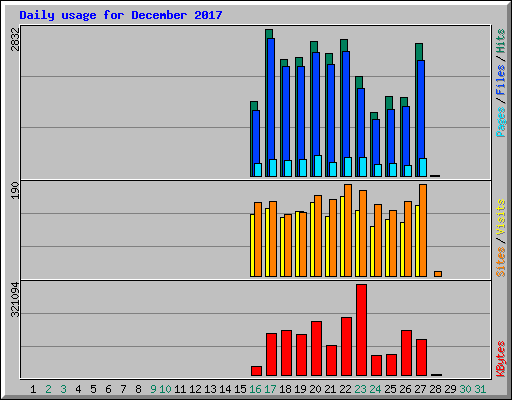Select day 26 on the x-axis
The width and height of the screenshot is (512, 400).
point(405,389)
